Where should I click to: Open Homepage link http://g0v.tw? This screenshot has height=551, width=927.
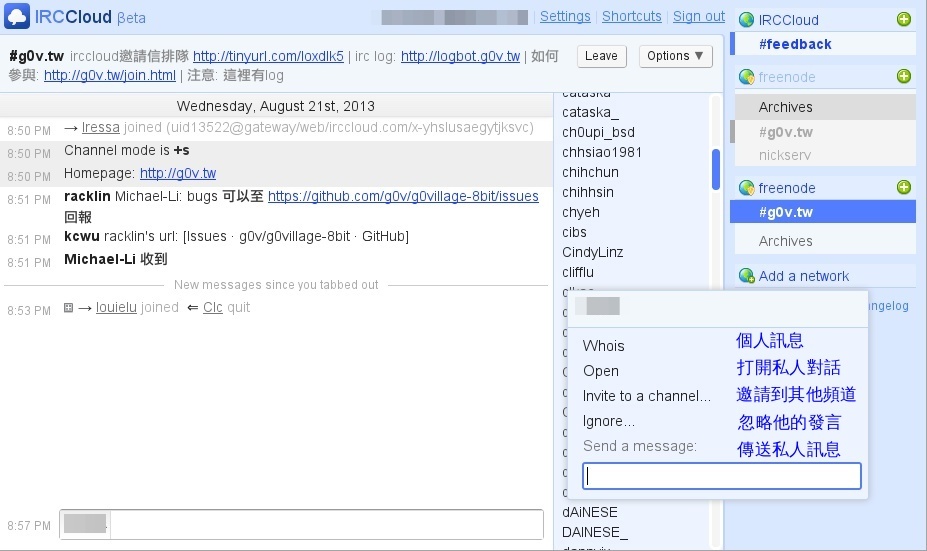(178, 173)
